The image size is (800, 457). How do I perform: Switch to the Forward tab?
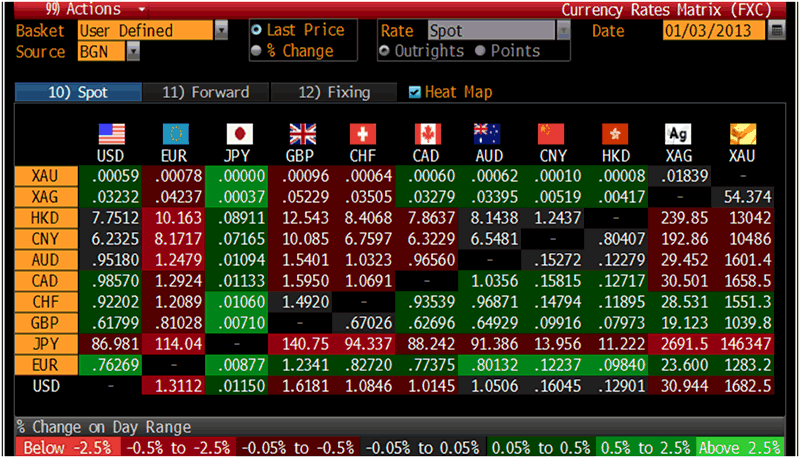(205, 92)
